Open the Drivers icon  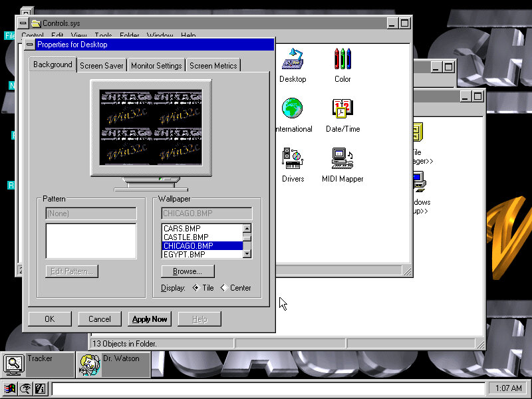tap(292, 158)
